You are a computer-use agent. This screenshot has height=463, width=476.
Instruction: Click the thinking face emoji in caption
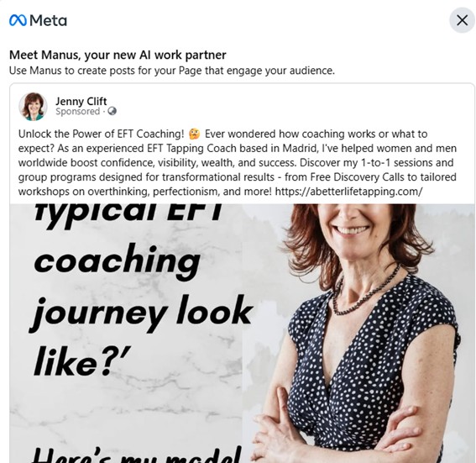click(x=194, y=134)
